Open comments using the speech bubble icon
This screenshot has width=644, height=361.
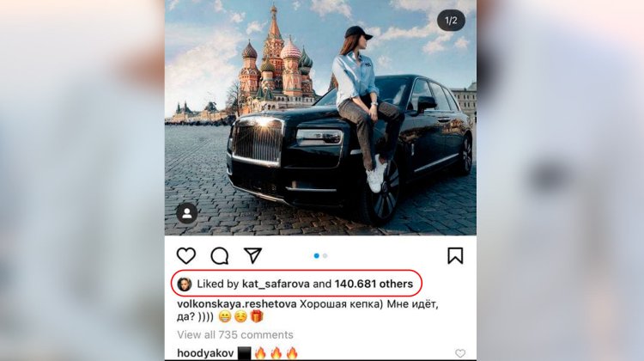[x=220, y=255]
